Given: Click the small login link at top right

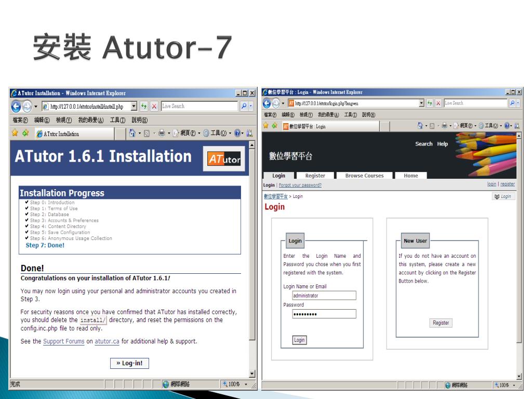Looking at the screenshot, I should pos(491,184).
